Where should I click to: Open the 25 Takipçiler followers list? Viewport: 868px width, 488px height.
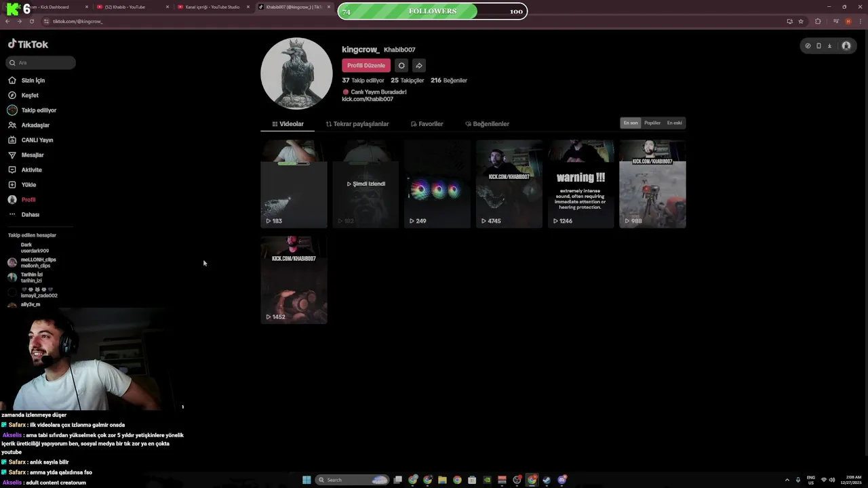coord(407,81)
